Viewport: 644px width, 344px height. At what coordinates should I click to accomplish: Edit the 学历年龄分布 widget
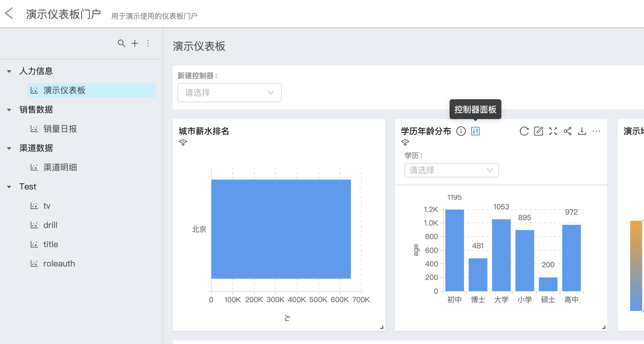point(538,131)
